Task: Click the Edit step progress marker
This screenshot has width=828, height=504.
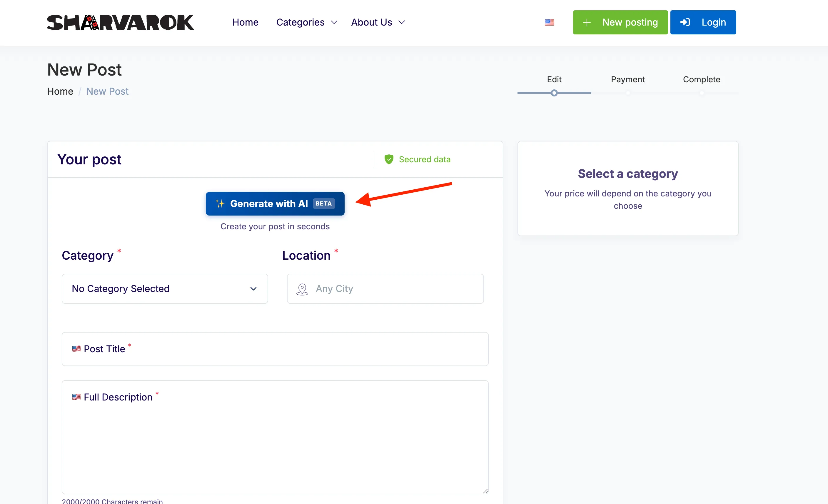Action: coord(554,93)
